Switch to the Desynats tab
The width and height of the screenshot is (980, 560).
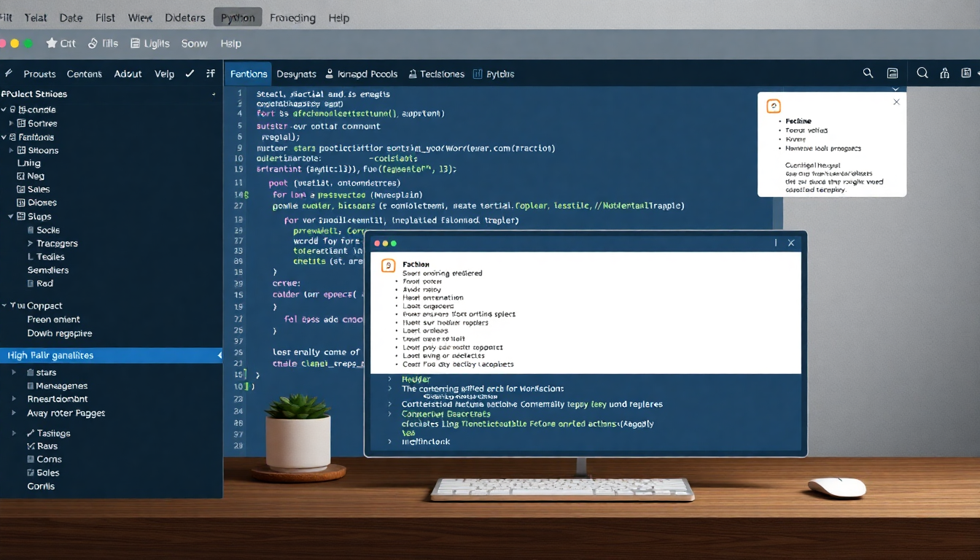click(x=296, y=74)
